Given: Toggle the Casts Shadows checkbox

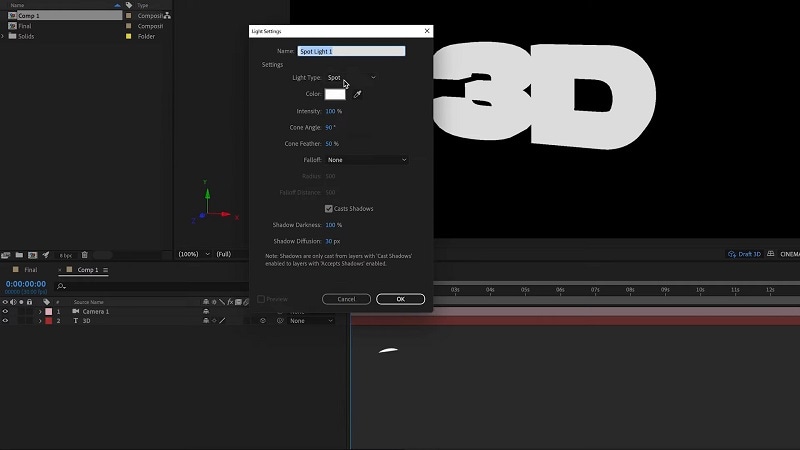Looking at the screenshot, I should 329,209.
